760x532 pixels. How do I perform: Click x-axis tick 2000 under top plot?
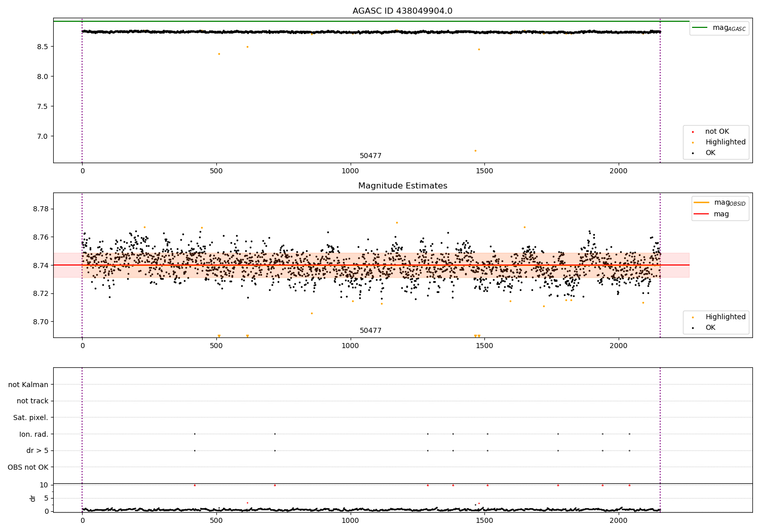tap(619, 171)
